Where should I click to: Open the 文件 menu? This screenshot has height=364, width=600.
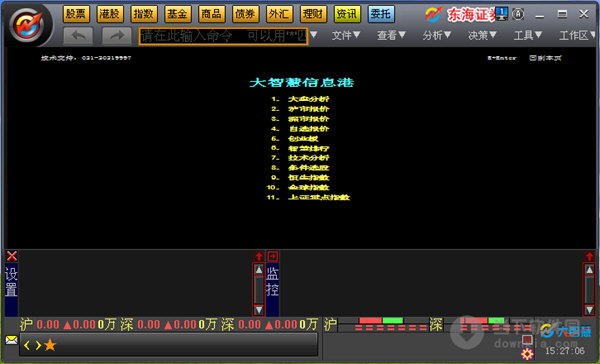346,36
